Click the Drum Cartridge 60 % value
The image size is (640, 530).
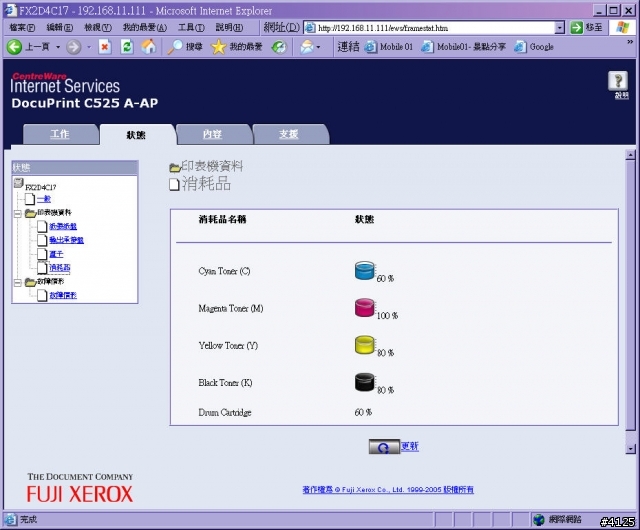[363, 412]
